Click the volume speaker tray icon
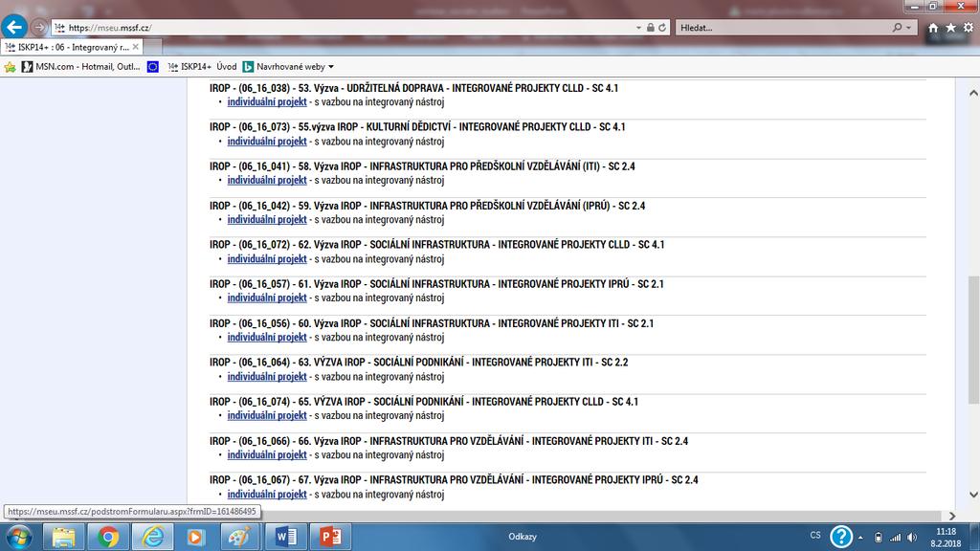Viewport: 980px width, 551px height. click(912, 538)
